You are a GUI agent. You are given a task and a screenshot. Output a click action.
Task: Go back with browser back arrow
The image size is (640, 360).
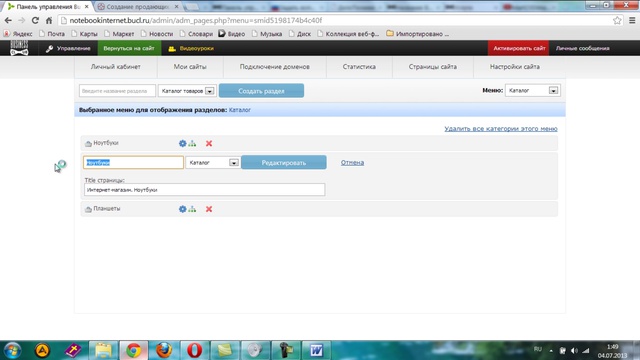(x=8, y=20)
